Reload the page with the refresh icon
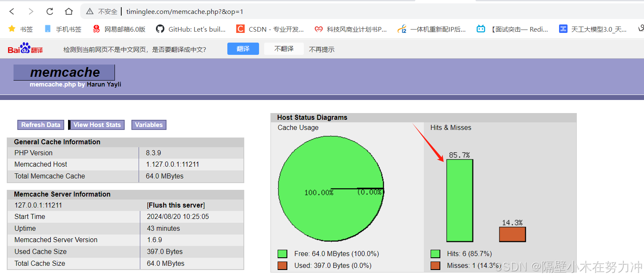Image resolution: width=644 pixels, height=278 pixels. (50, 11)
